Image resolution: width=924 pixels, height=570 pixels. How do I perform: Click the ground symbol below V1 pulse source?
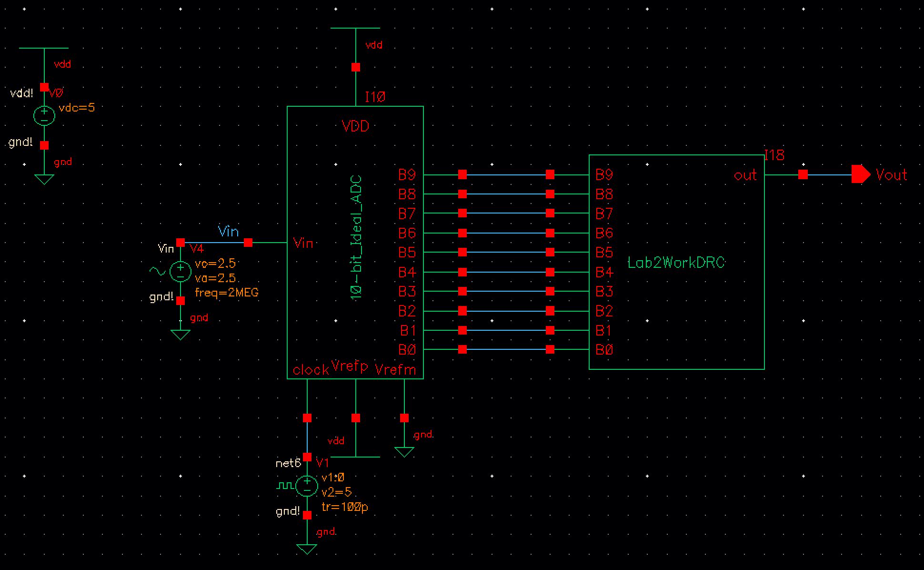307,550
